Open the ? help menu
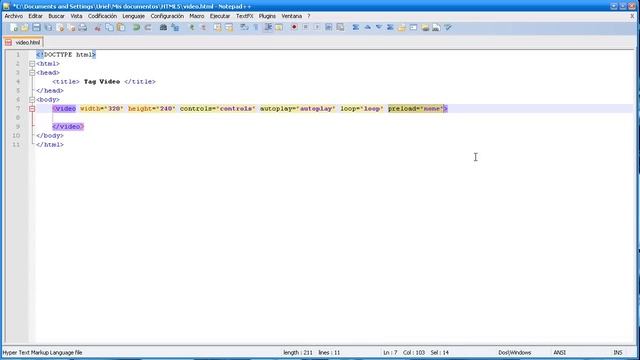The height and width of the screenshot is (360, 640). [309, 16]
